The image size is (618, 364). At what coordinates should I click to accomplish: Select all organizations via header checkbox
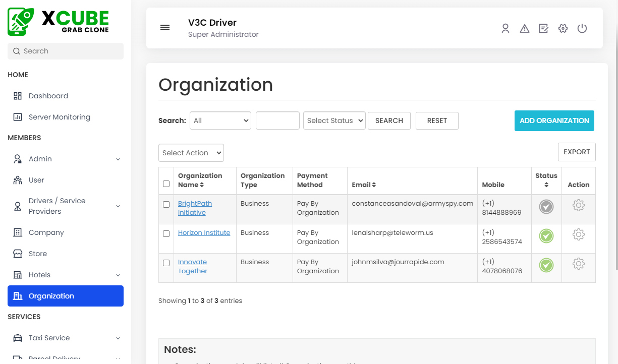(x=166, y=184)
